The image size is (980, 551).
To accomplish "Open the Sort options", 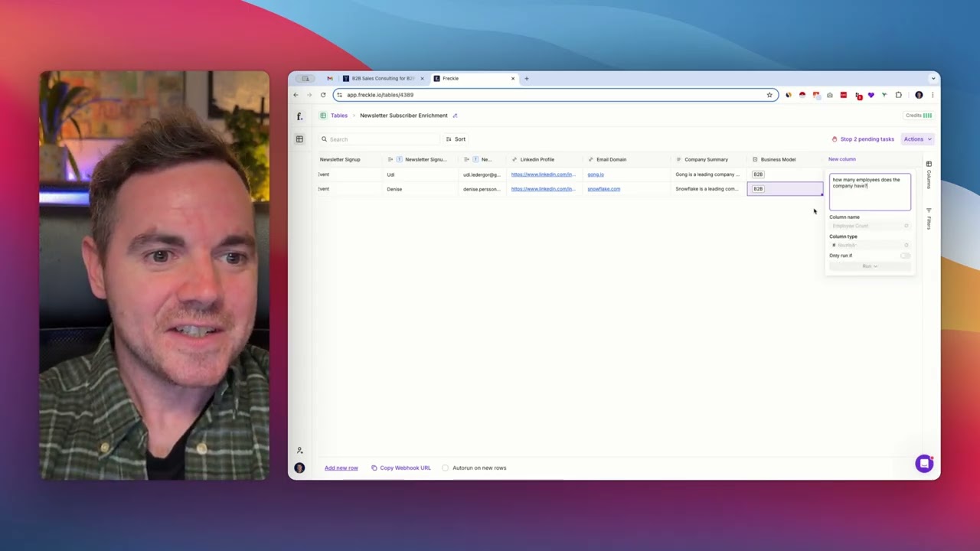I will tap(456, 139).
